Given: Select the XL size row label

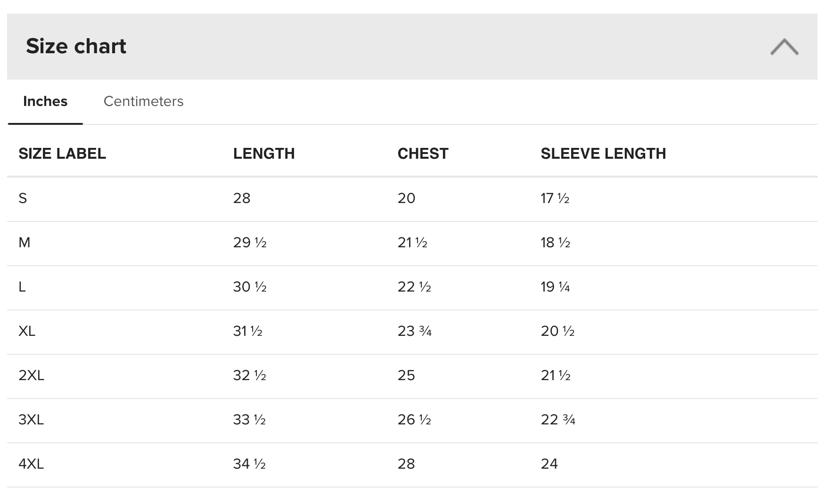Looking at the screenshot, I should pos(27,331).
